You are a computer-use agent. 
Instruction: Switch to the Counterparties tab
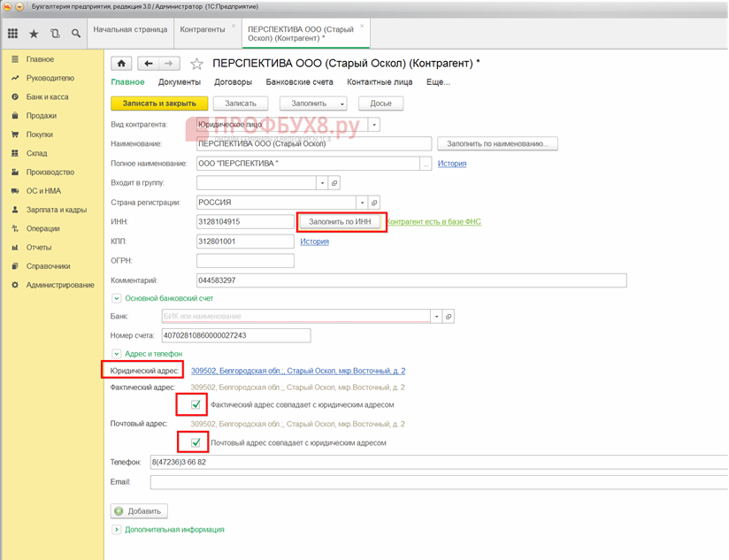(x=203, y=29)
